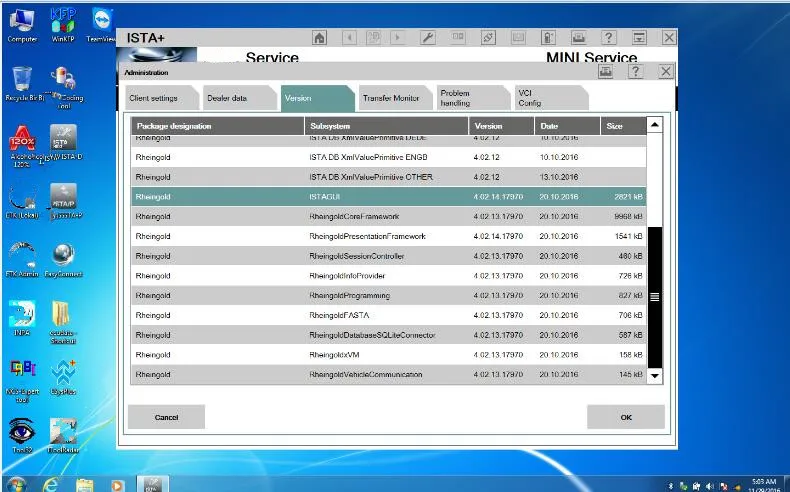This screenshot has height=492, width=790.
Task: Open the VCI Config tab
Action: pos(550,98)
